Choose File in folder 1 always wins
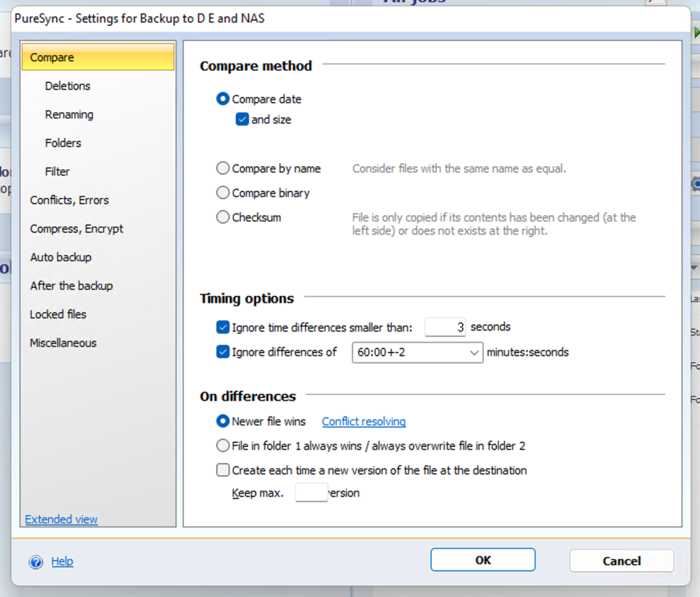 pos(222,446)
